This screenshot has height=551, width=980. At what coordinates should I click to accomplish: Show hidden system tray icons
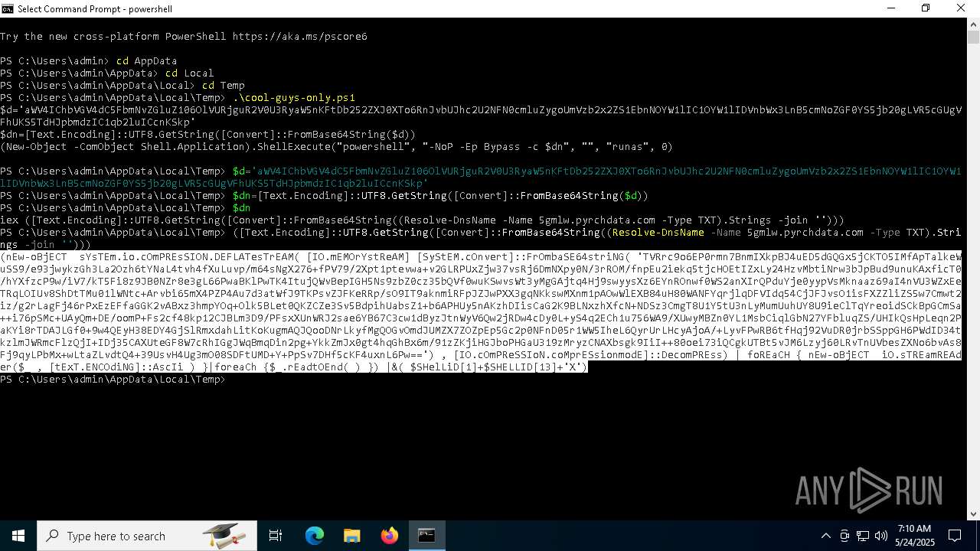pos(825,536)
